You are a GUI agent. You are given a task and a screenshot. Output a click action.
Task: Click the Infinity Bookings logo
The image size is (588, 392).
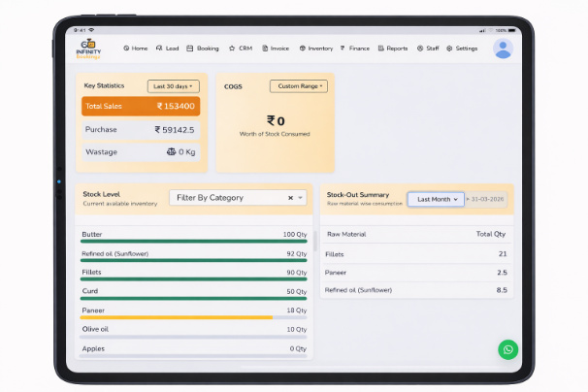coord(88,49)
